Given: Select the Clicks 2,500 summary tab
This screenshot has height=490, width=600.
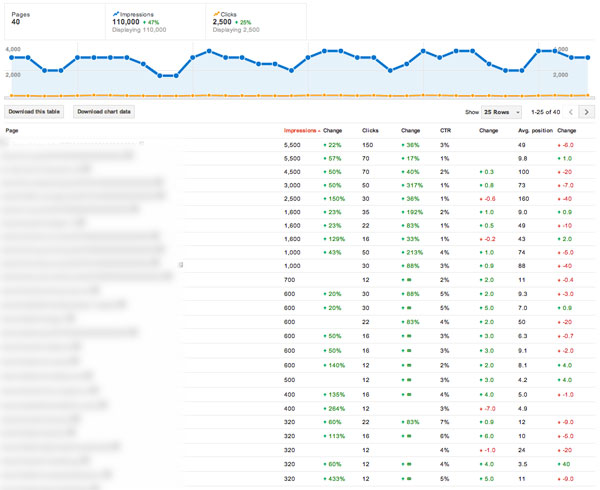Looking at the screenshot, I should pyautogui.click(x=254, y=20).
